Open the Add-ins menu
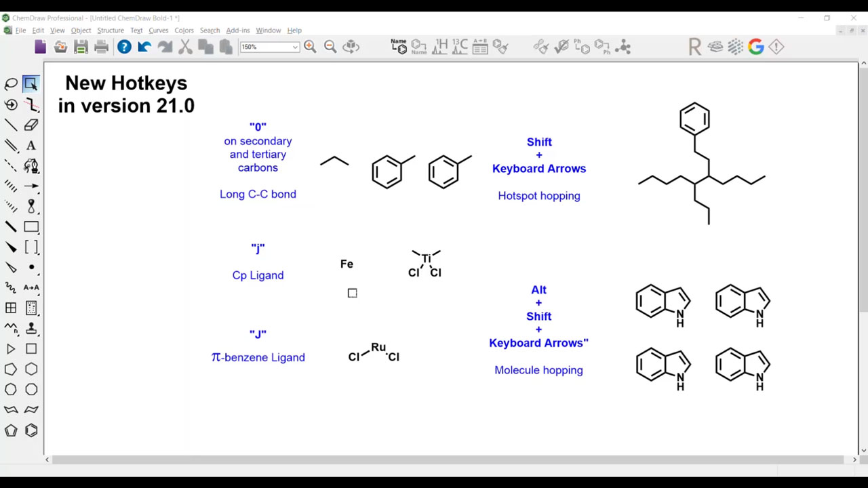Screen dimensions: 868x488 [x=238, y=30]
